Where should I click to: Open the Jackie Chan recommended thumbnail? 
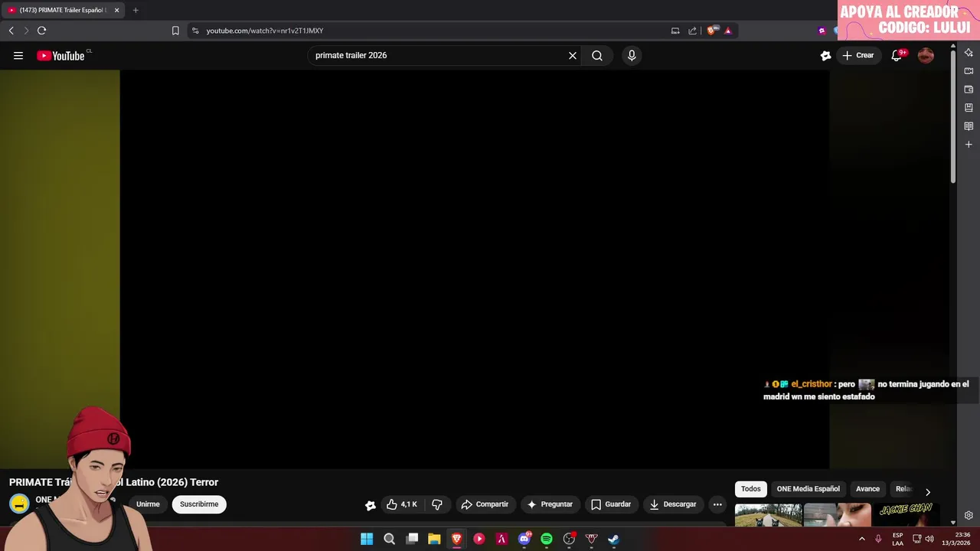click(906, 515)
